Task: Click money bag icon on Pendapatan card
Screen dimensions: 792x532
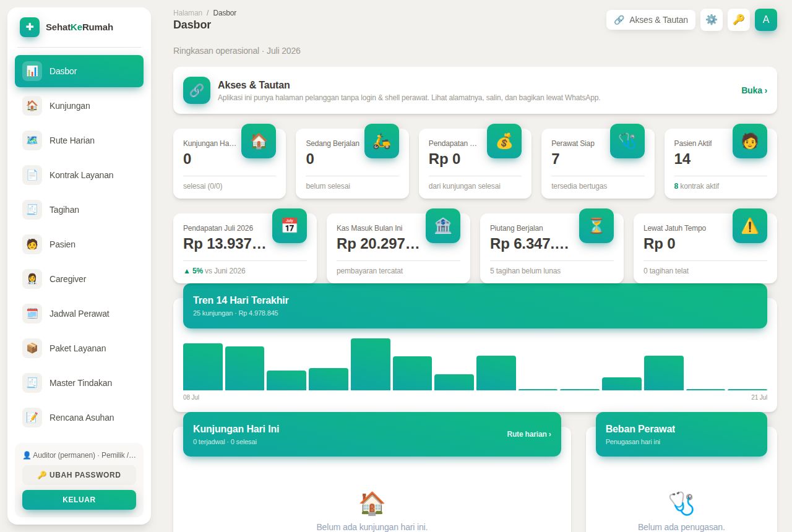Action: [x=504, y=141]
